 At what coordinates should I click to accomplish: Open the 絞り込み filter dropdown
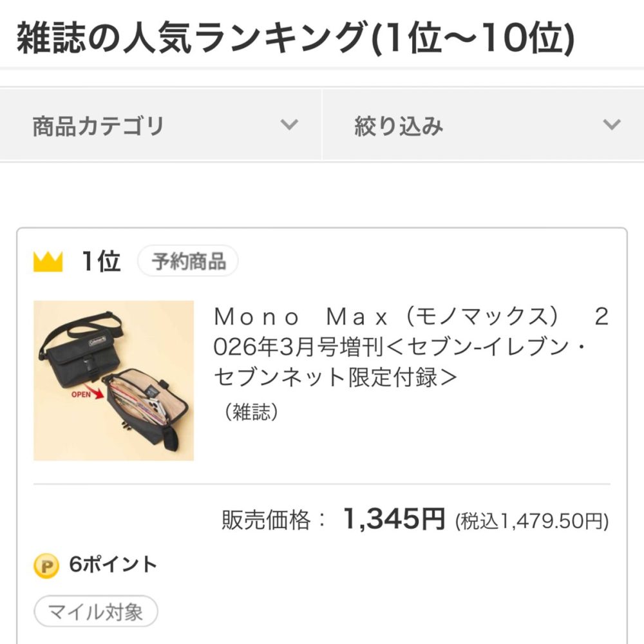point(483,124)
